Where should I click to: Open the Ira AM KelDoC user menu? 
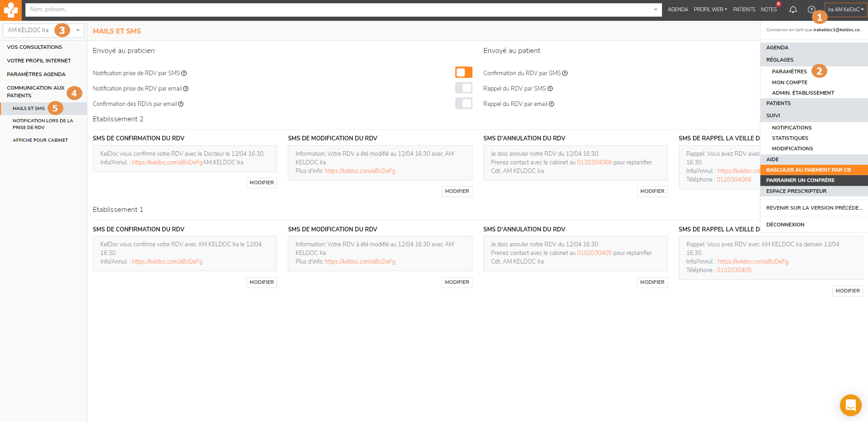[x=845, y=10]
